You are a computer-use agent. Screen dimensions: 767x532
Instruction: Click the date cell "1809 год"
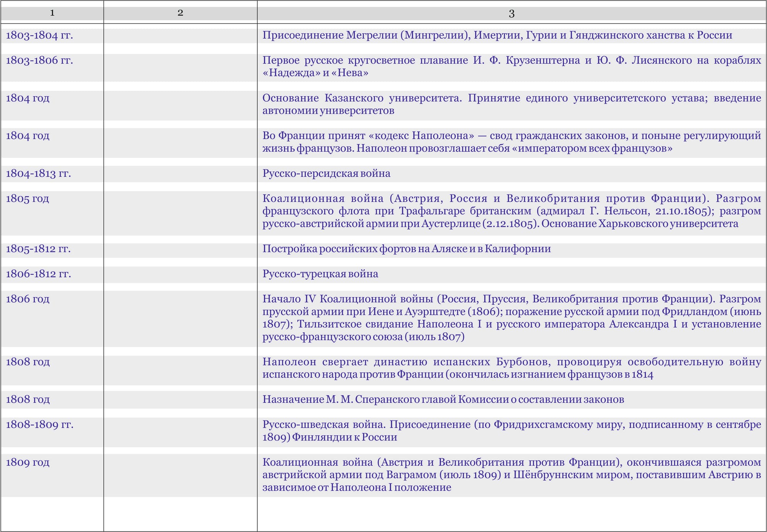(28, 462)
